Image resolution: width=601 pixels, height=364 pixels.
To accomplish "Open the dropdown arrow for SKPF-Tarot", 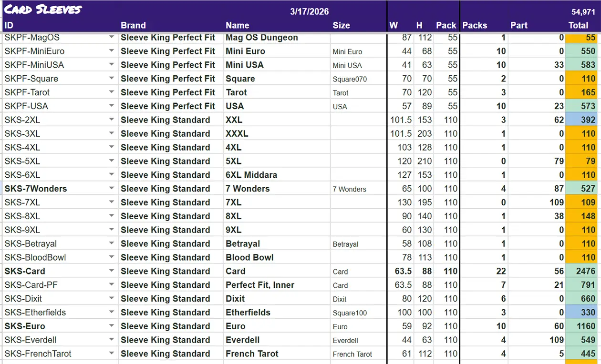I will (x=112, y=92).
